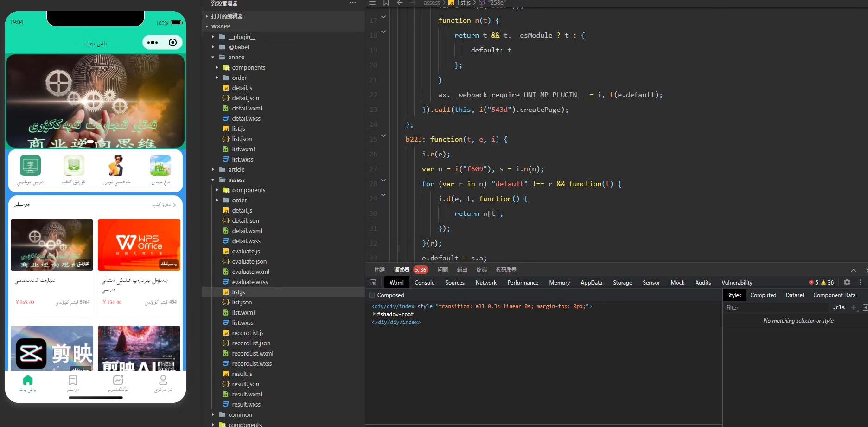Open devtools settings gear
The image size is (868, 427).
tap(847, 282)
